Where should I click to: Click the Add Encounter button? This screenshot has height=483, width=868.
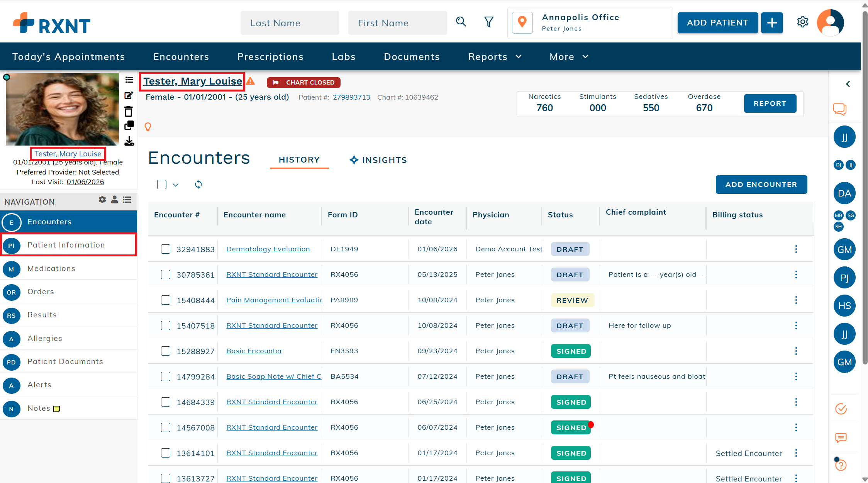pos(761,185)
